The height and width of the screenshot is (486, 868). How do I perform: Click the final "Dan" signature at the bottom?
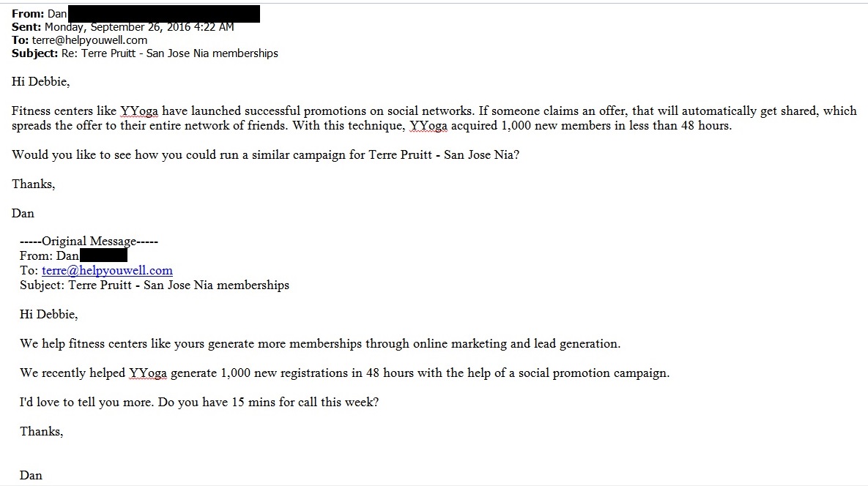pos(31,476)
